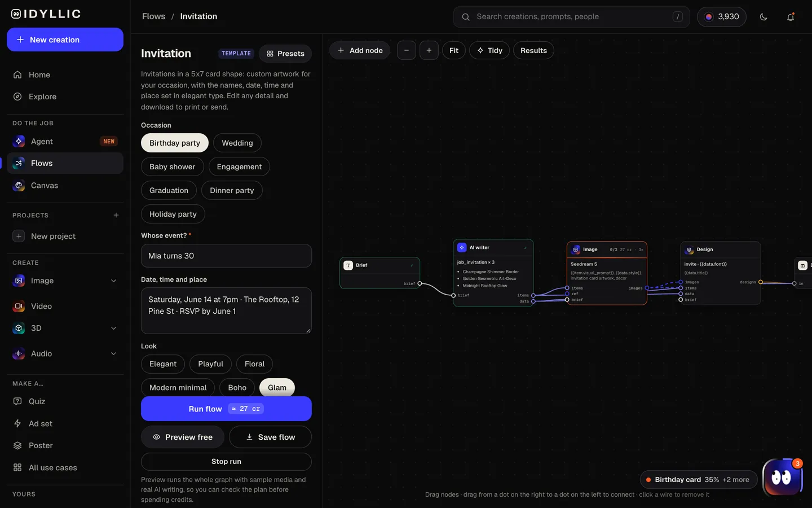Screen dimensions: 812x508
Task: Choose Engagement occasion
Action: [x=239, y=167]
